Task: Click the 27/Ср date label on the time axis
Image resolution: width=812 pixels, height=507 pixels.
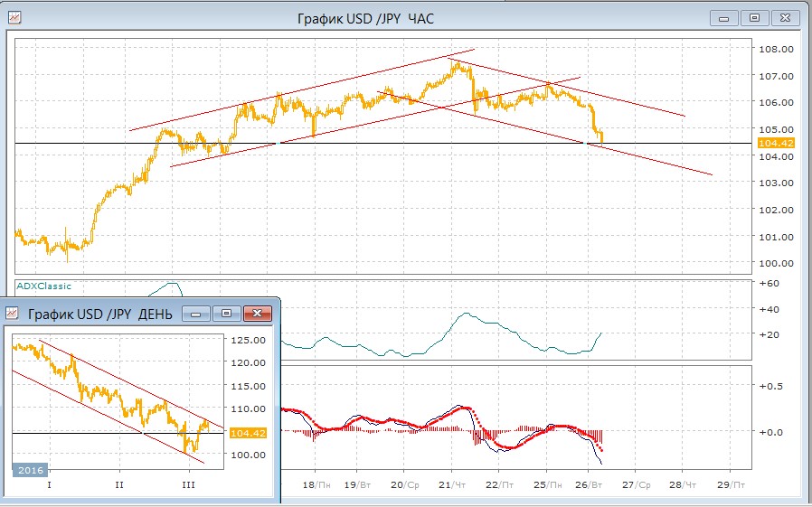Action: 637,484
